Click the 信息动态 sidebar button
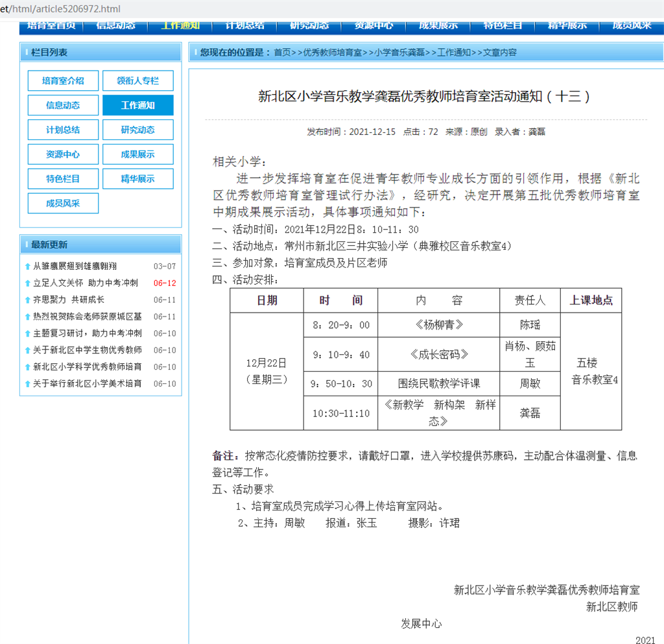The image size is (664, 644). click(63, 105)
